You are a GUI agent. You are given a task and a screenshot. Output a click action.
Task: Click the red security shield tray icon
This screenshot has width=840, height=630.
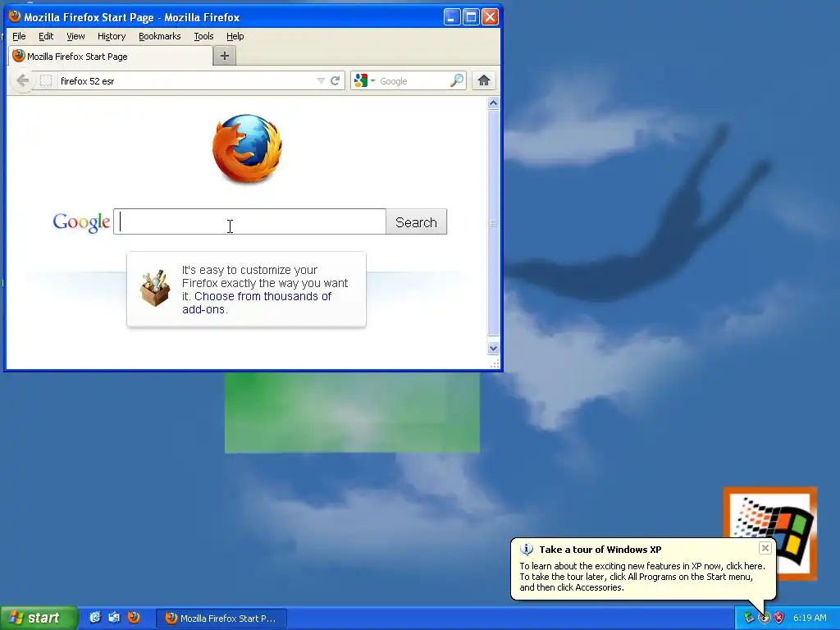[x=779, y=618]
